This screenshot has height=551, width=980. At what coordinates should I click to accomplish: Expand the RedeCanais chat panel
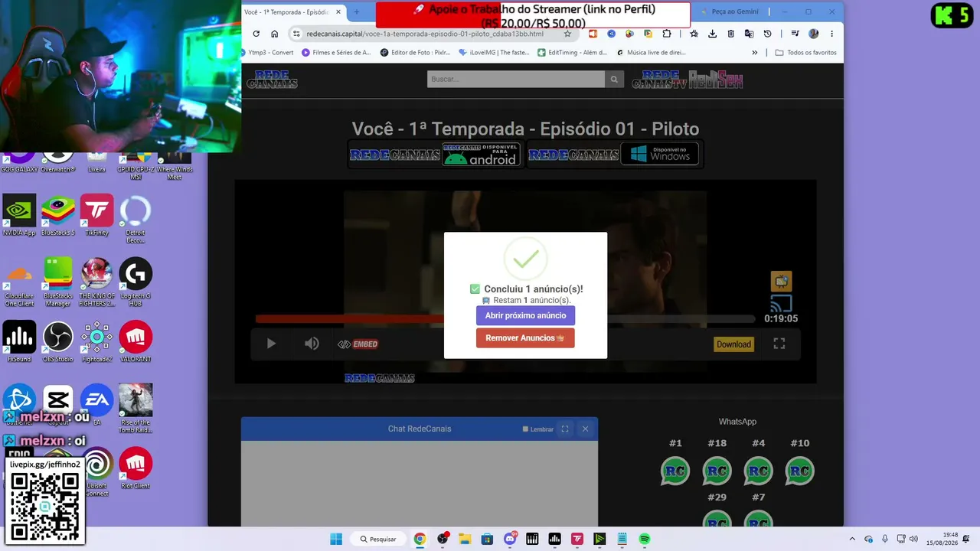click(565, 429)
